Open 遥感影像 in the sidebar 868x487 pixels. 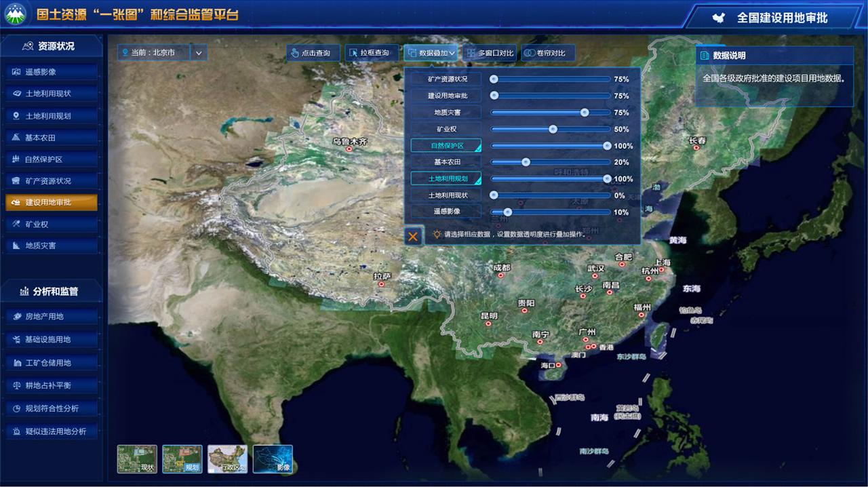[x=51, y=72]
